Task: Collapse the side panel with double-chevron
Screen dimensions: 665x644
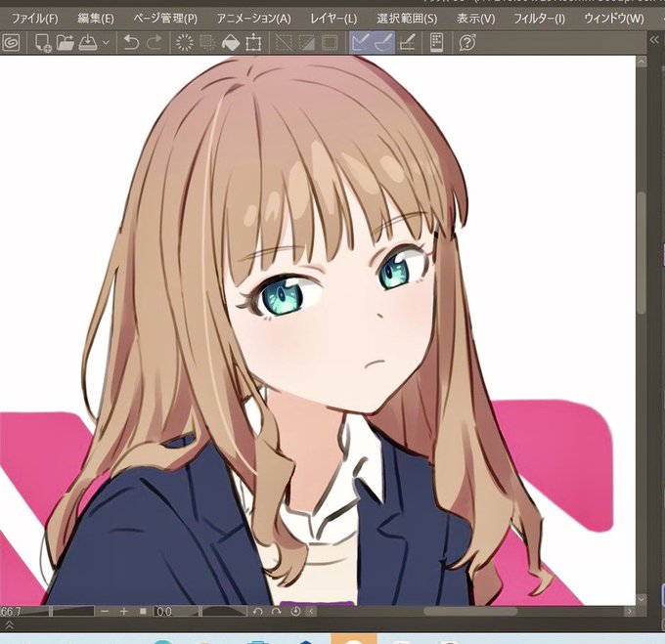Action: tap(655, 40)
